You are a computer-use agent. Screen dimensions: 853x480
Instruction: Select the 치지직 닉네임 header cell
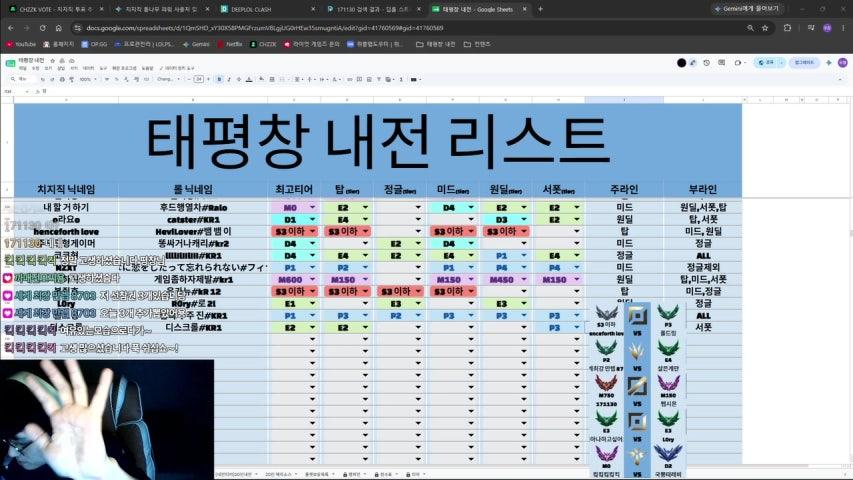pos(66,189)
